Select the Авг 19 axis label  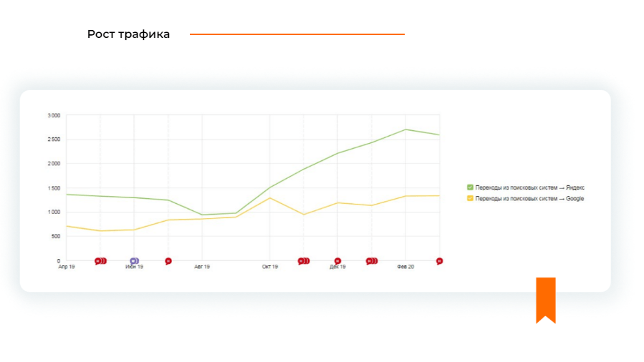(x=202, y=267)
